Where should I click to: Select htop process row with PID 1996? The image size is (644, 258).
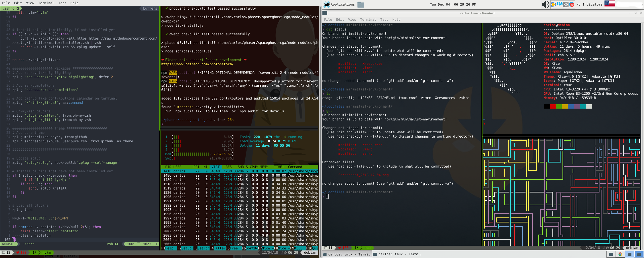pyautogui.click(x=240, y=214)
